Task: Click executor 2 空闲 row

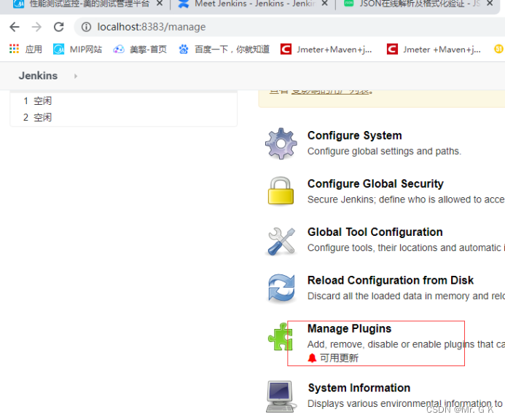Action: pyautogui.click(x=124, y=117)
